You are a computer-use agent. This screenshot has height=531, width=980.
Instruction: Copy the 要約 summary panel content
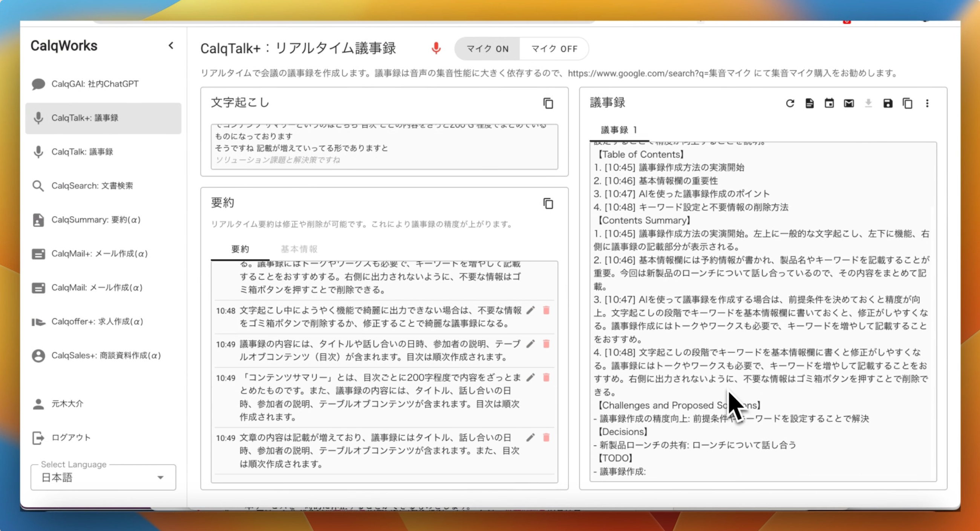tap(548, 204)
